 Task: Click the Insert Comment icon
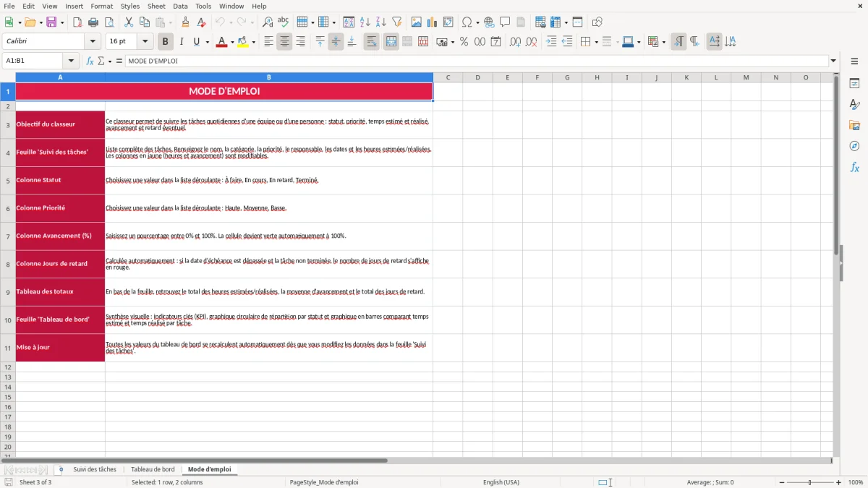[x=505, y=22]
